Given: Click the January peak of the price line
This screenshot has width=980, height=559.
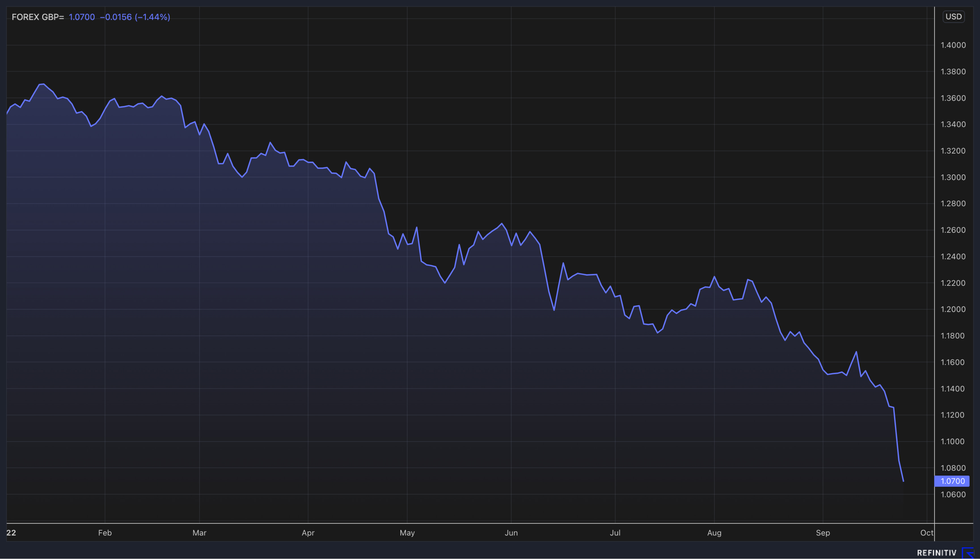Looking at the screenshot, I should pos(44,84).
